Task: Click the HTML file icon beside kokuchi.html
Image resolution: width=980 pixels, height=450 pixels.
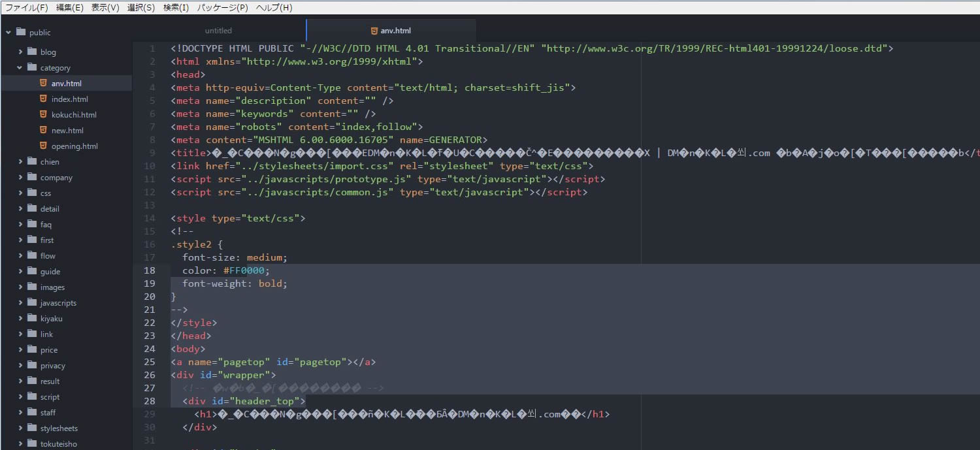Action: pos(43,115)
